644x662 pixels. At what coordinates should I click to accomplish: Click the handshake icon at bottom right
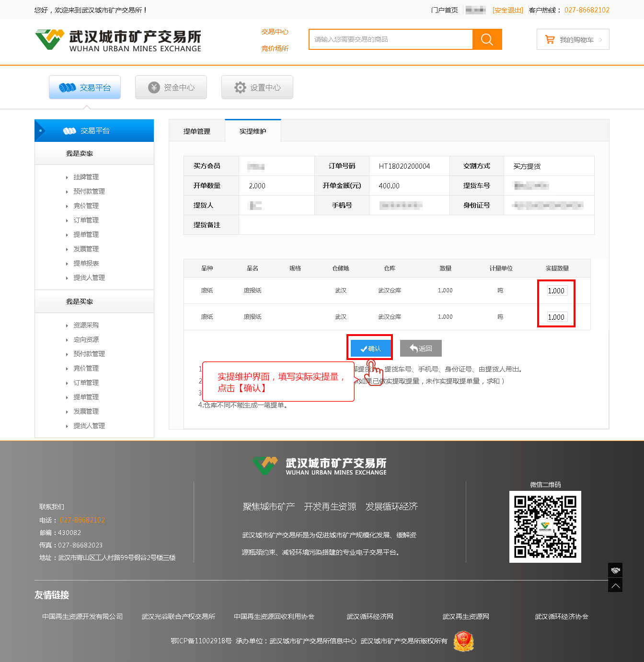click(615, 570)
